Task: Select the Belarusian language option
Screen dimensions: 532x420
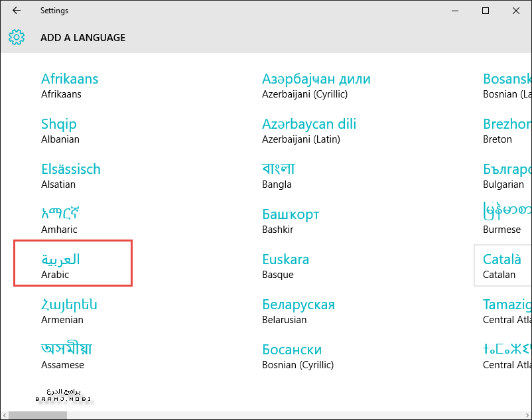Action: click(299, 311)
